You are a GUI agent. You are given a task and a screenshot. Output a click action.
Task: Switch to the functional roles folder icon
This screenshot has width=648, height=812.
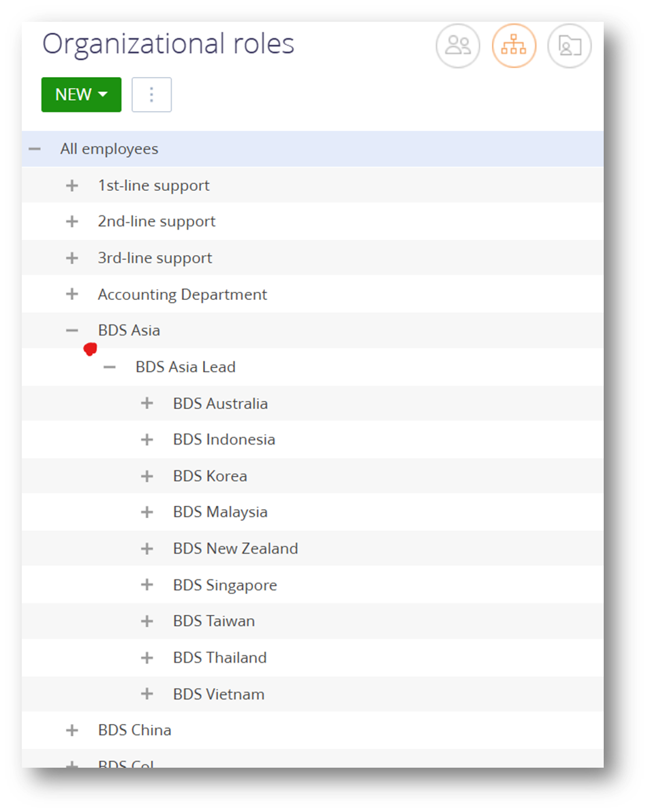(x=569, y=46)
